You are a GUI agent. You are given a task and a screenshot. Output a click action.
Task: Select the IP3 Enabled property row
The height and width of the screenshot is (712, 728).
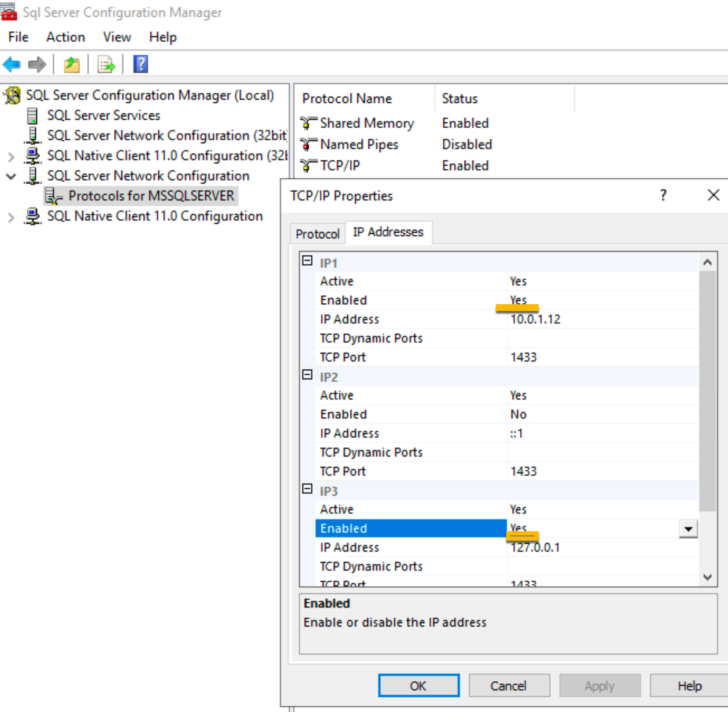click(507, 529)
